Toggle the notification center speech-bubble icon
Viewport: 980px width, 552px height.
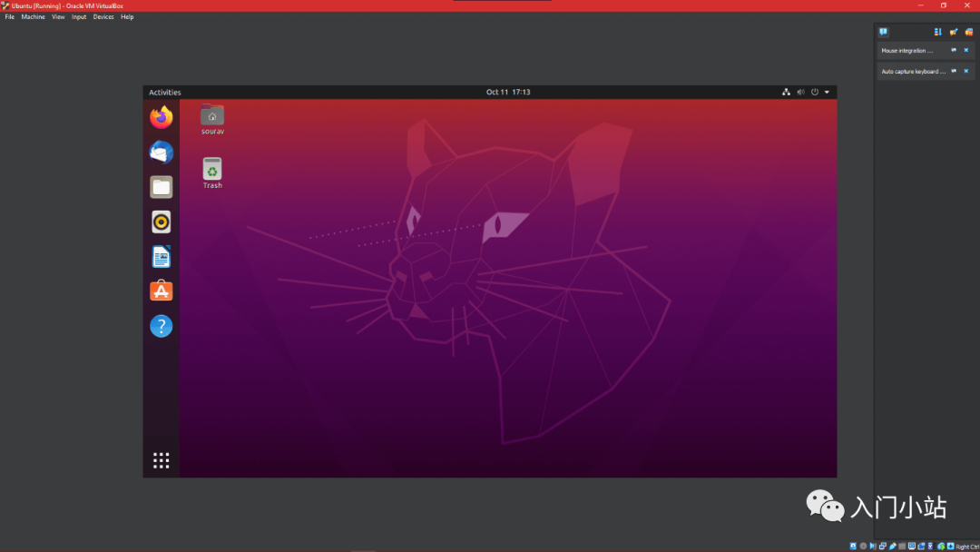(x=883, y=32)
